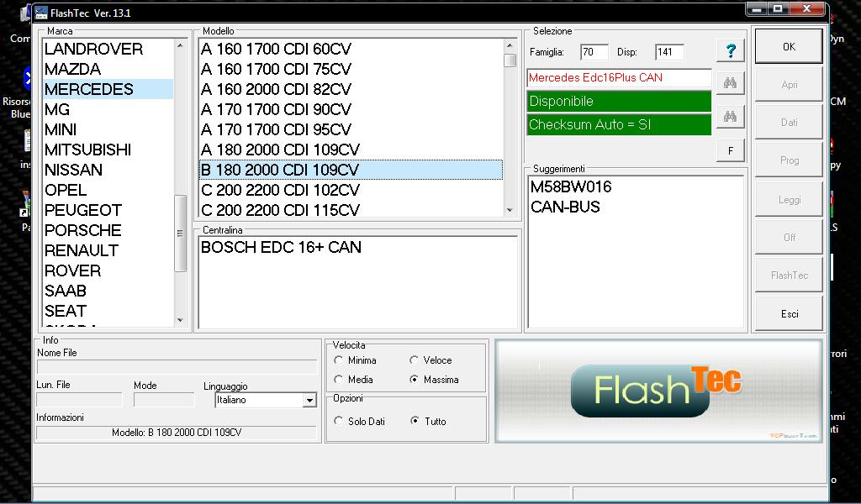The height and width of the screenshot is (504, 861).
Task: Select Minima speed option
Action: [338, 360]
